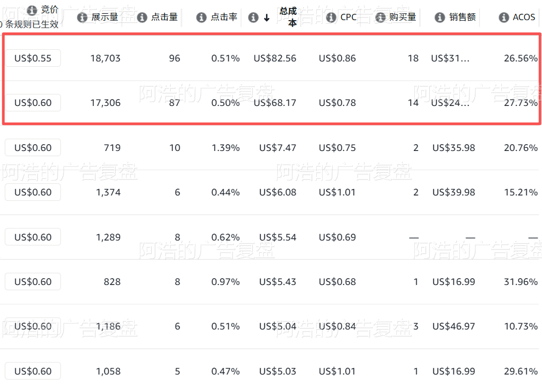Sort by the ACOS column header
The image size is (542, 392).
[x=523, y=17]
